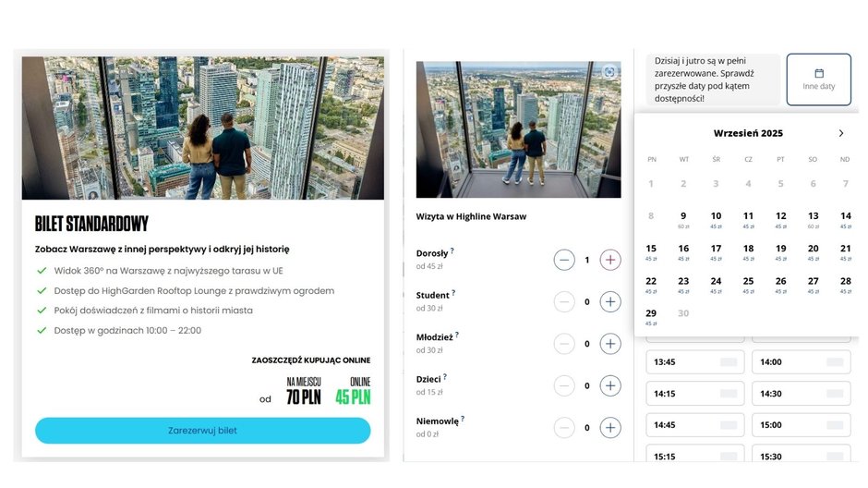Decrease the Dorosły ticket count

[564, 260]
